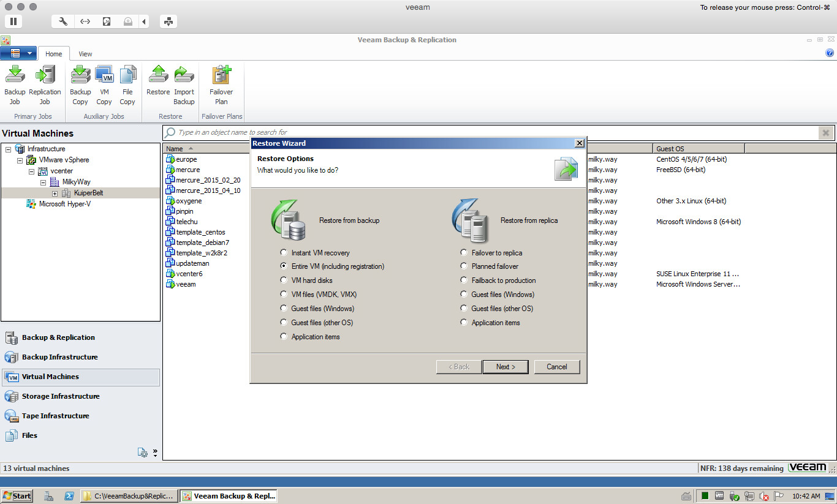Select the template_debian7 VM entry
Image resolution: width=837 pixels, height=504 pixels.
click(x=203, y=243)
